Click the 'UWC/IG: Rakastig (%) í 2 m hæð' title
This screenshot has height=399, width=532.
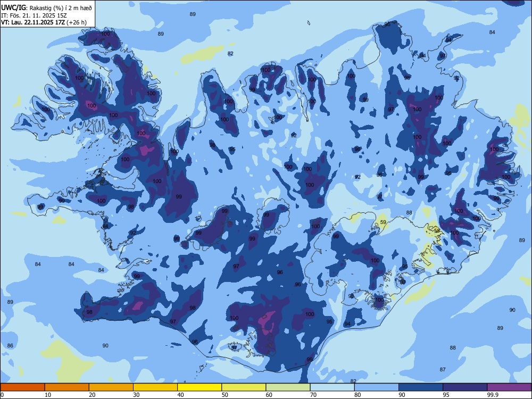tap(46, 8)
